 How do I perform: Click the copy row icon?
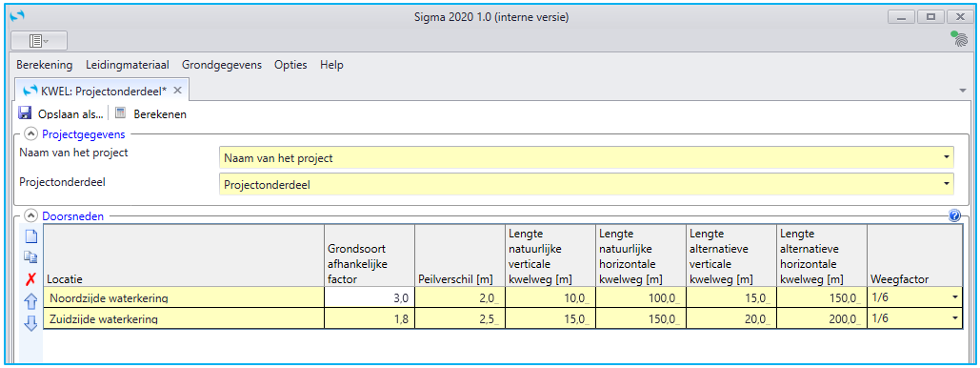pyautogui.click(x=31, y=256)
